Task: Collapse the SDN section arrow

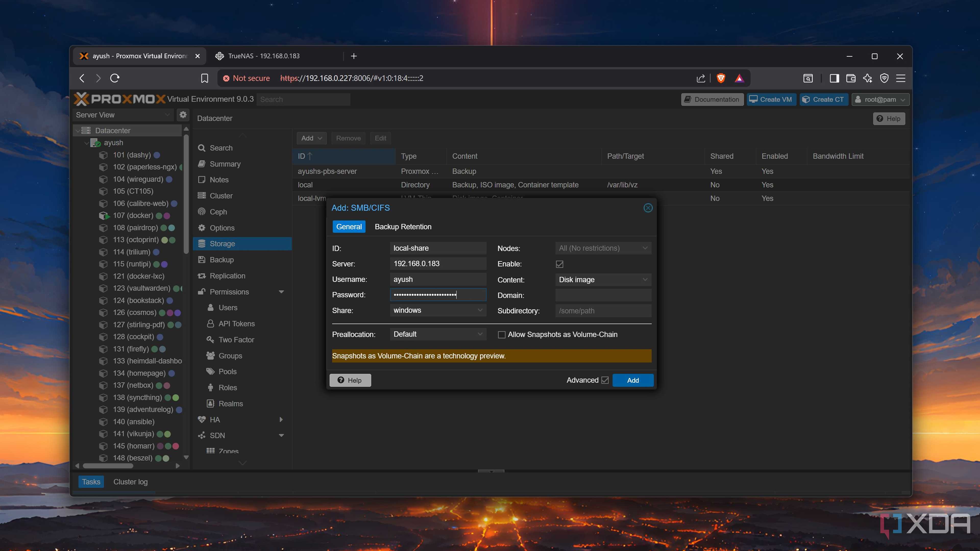Action: tap(281, 435)
